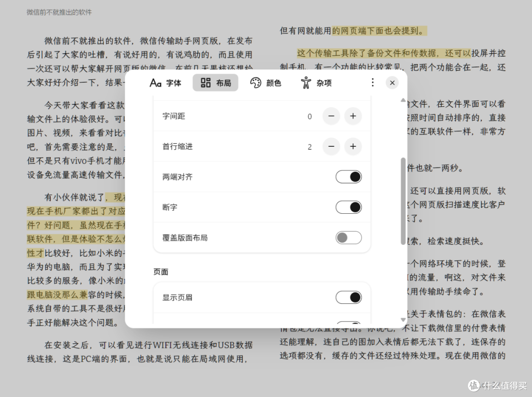
Task: Select the 布局 layout tab
Action: click(215, 83)
